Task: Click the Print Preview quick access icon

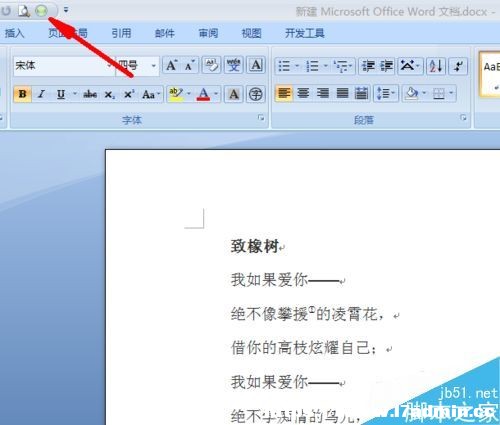Action: pyautogui.click(x=24, y=11)
